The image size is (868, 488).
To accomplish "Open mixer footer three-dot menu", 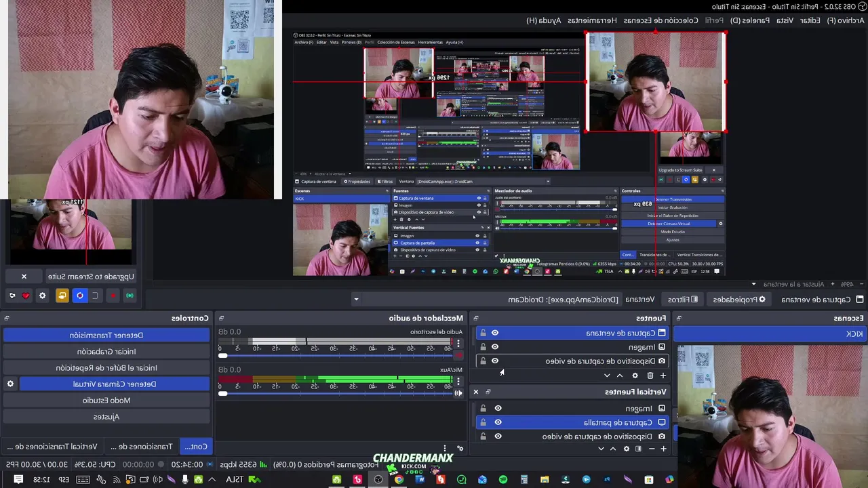I will pyautogui.click(x=445, y=448).
